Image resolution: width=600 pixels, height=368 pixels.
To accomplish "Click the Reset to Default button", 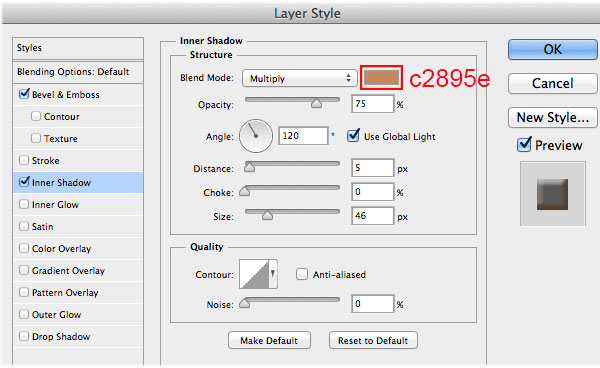I will [x=373, y=340].
